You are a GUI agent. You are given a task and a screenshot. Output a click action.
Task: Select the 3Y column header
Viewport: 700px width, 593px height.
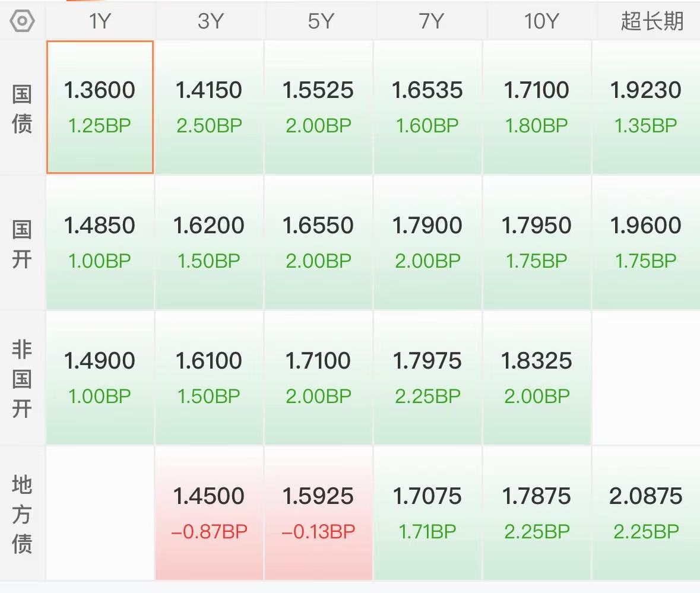[x=210, y=21]
